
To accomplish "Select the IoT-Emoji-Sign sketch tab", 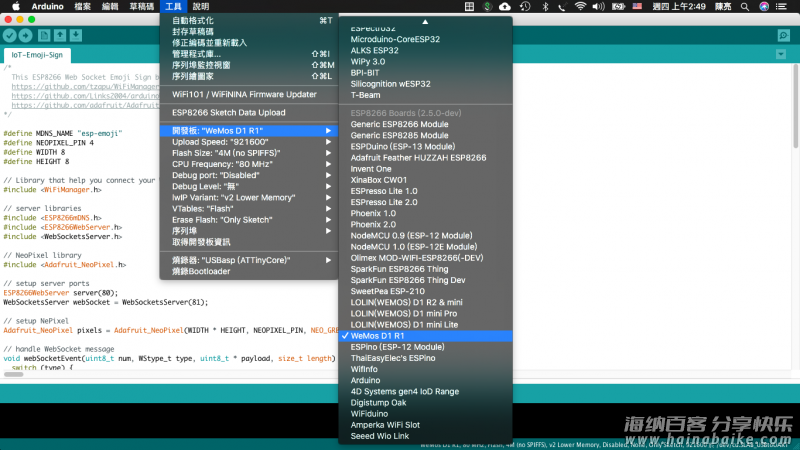I will pos(37,55).
